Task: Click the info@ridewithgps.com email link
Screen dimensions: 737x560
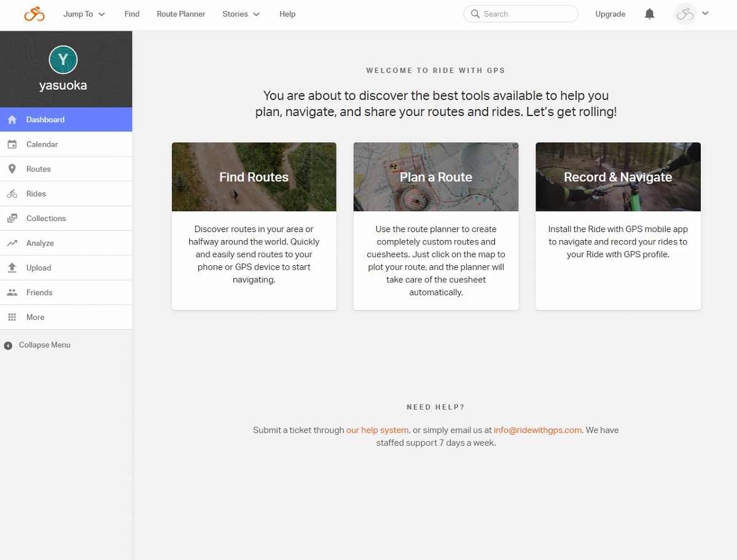Action: pyautogui.click(x=537, y=430)
